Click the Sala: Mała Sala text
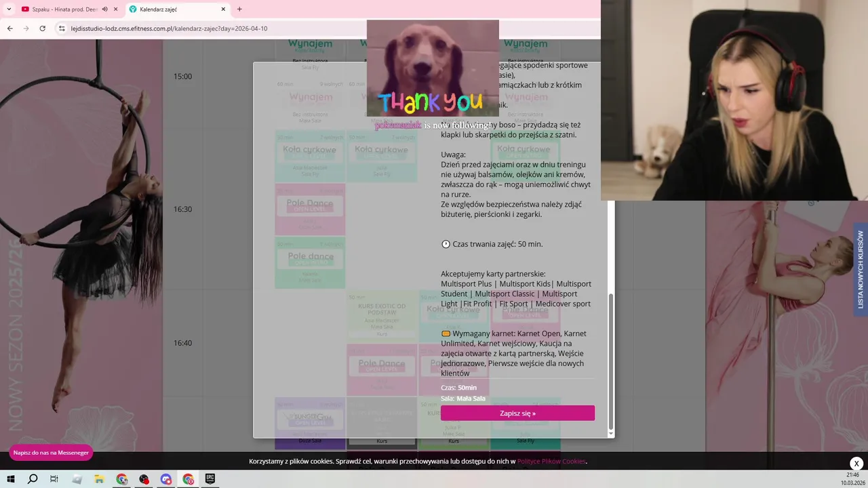868x488 pixels. [463, 399]
